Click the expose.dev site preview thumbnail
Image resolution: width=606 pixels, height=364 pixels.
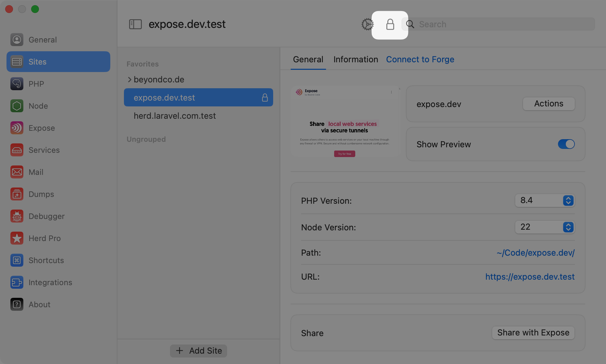coord(345,122)
